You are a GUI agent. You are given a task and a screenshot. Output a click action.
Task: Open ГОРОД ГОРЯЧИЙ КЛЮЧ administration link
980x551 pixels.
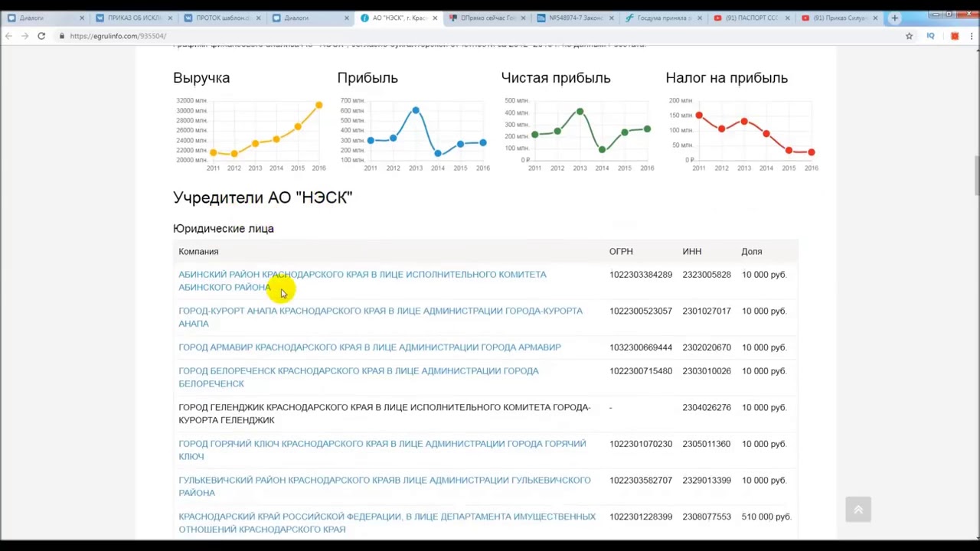tap(382, 450)
